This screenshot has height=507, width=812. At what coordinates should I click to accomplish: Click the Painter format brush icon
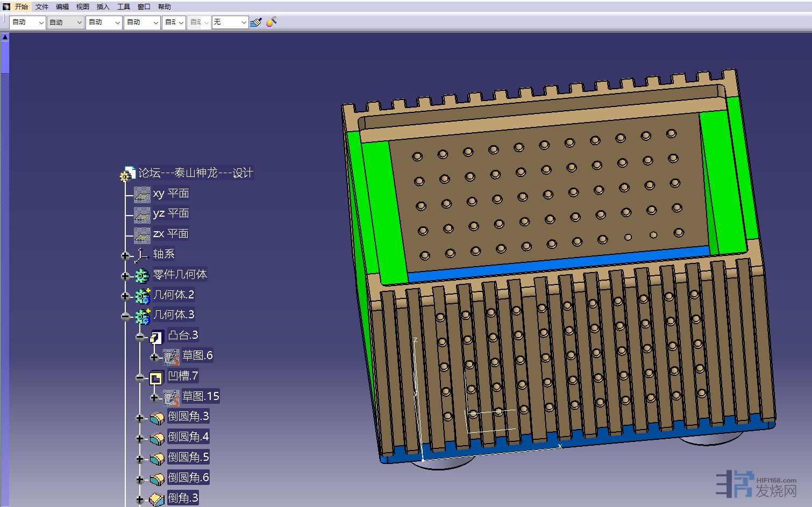click(256, 22)
